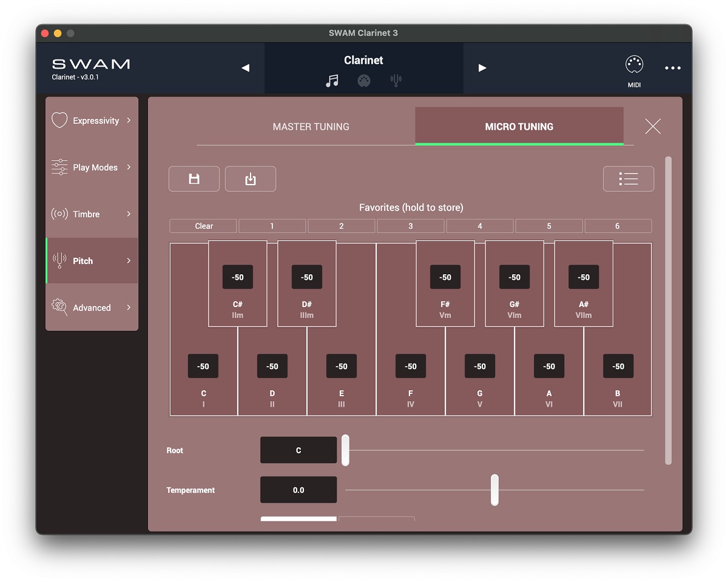The width and height of the screenshot is (728, 582).
Task: Click the -50 value on the D# key
Action: click(307, 277)
